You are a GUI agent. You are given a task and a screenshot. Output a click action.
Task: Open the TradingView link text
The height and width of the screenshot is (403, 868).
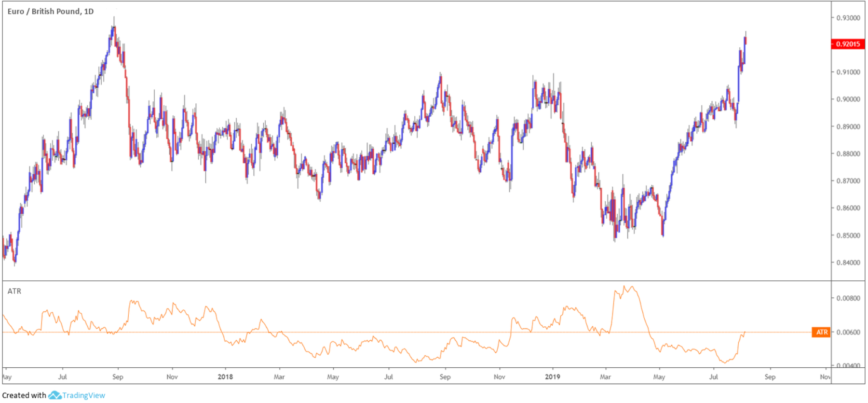click(83, 395)
